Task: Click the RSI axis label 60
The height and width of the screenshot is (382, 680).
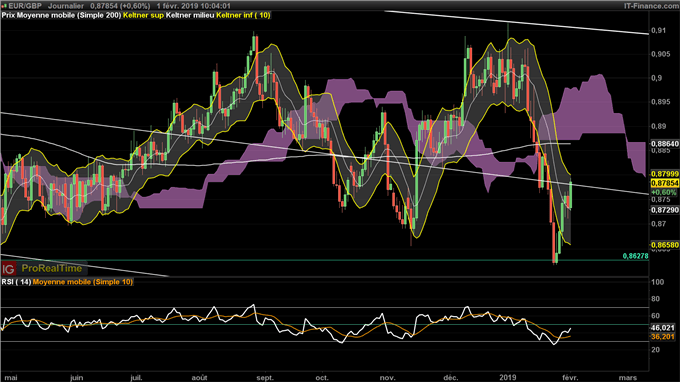Action: click(x=655, y=316)
